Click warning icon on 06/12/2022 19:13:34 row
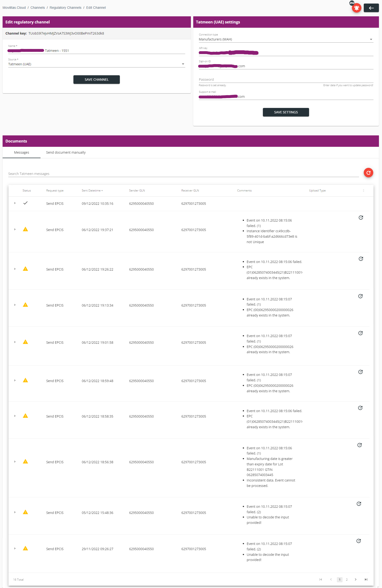The image size is (382, 588). click(25, 305)
